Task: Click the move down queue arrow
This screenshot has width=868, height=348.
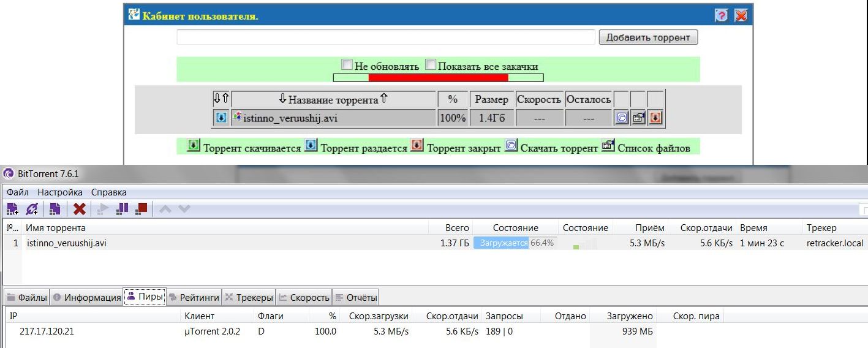Action: click(184, 209)
